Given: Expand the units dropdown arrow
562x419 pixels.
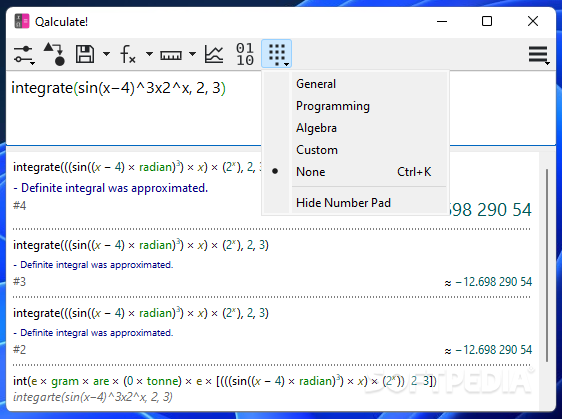Looking at the screenshot, I should pyautogui.click(x=192, y=54).
